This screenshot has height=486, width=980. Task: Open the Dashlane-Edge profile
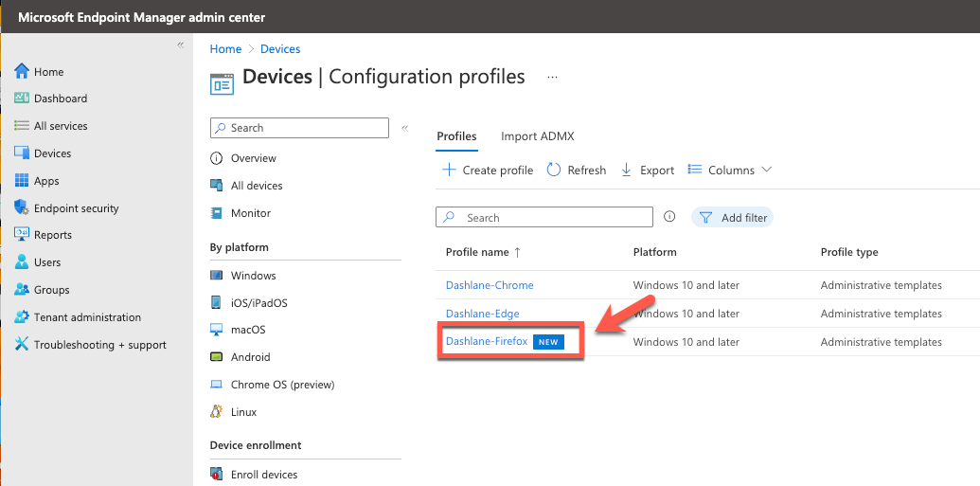coord(483,314)
